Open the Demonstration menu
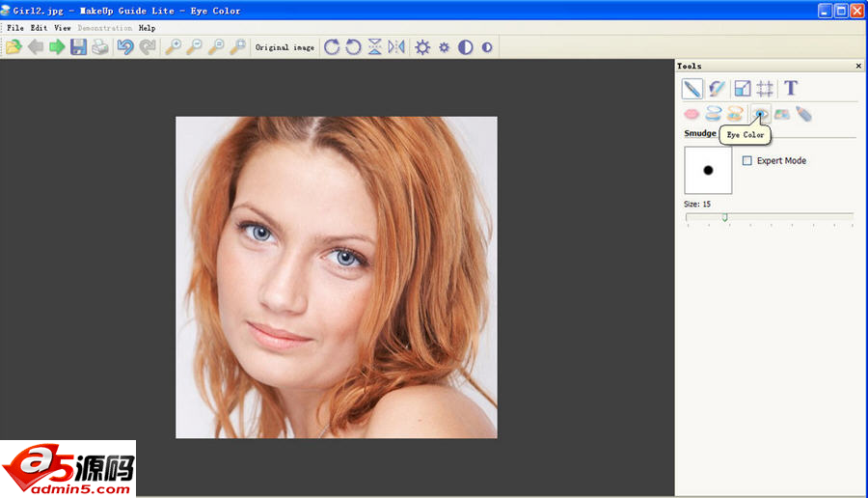This screenshot has width=868, height=498. (104, 28)
